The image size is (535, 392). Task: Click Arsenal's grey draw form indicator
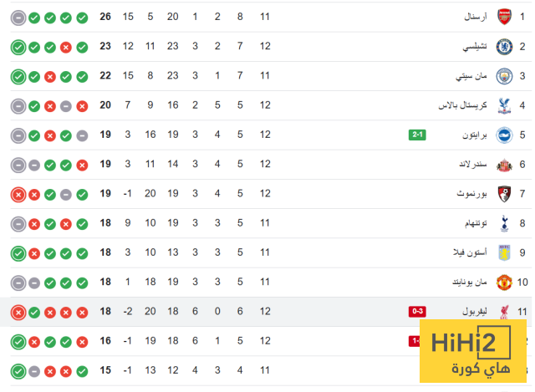tap(18, 17)
